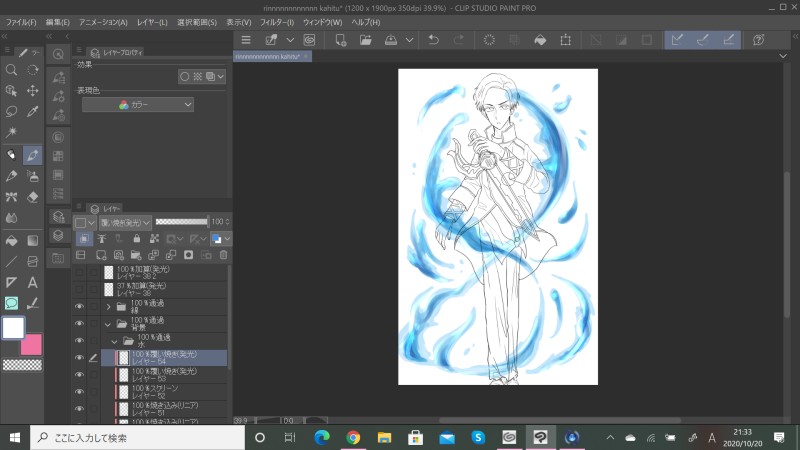Expand the 線 layer folder

(x=108, y=307)
